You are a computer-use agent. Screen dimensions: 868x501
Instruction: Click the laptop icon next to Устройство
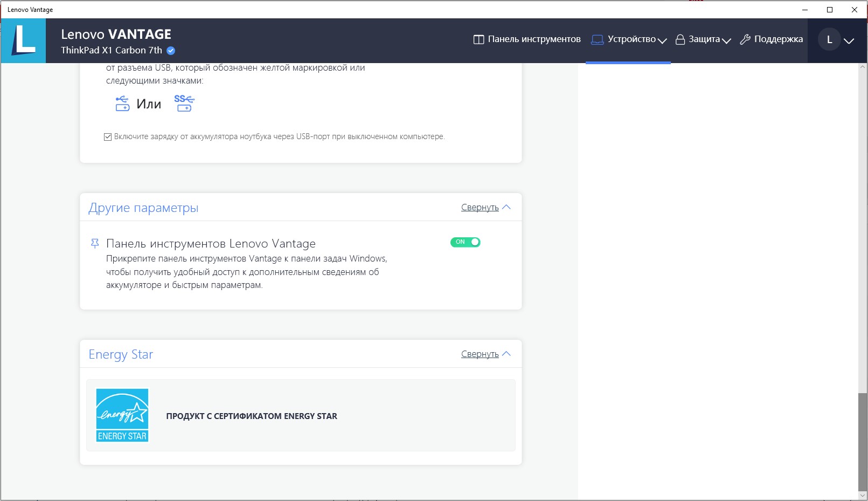pyautogui.click(x=597, y=39)
